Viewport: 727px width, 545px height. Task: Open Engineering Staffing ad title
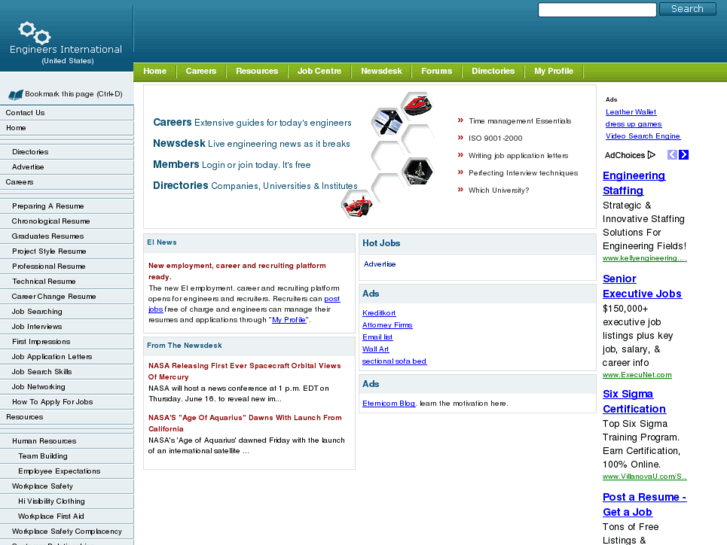pyautogui.click(x=634, y=183)
